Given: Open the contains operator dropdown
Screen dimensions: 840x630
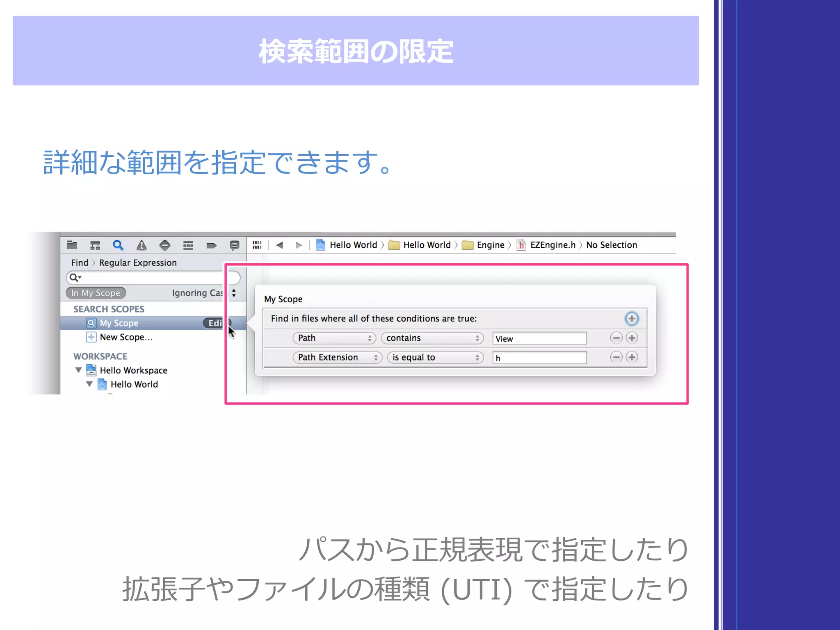Looking at the screenshot, I should pyautogui.click(x=432, y=338).
